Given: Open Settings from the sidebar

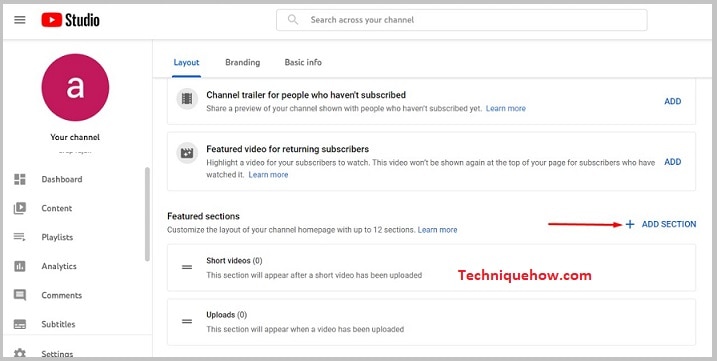Looking at the screenshot, I should pyautogui.click(x=57, y=354).
